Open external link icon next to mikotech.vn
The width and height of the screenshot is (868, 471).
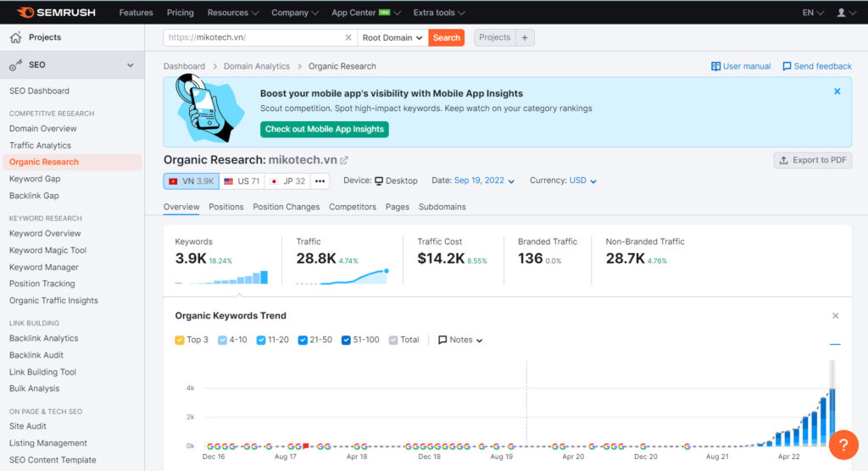tap(344, 160)
